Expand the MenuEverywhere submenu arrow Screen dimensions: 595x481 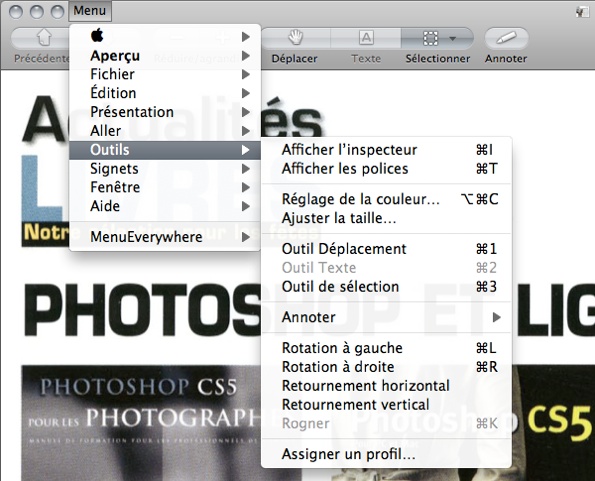(x=246, y=237)
